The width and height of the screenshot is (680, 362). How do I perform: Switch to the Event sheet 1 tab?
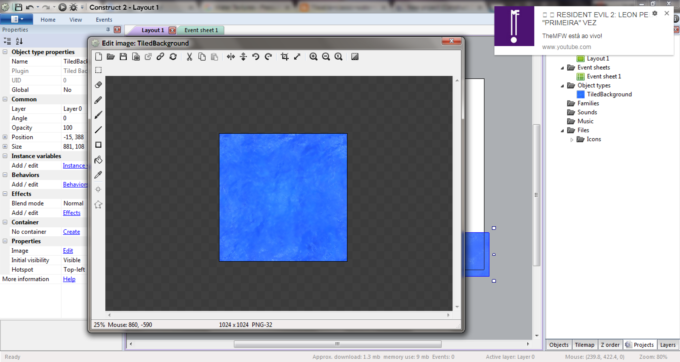point(201,30)
